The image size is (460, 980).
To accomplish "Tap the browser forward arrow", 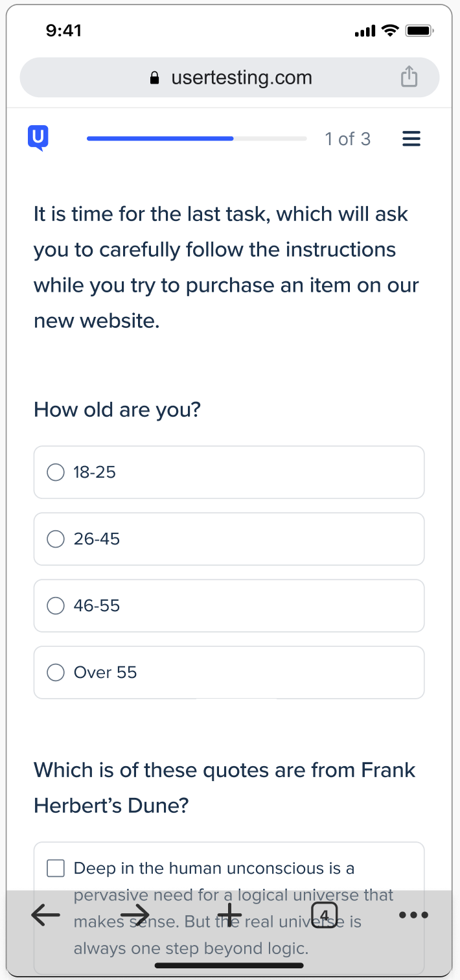I will coord(135,915).
